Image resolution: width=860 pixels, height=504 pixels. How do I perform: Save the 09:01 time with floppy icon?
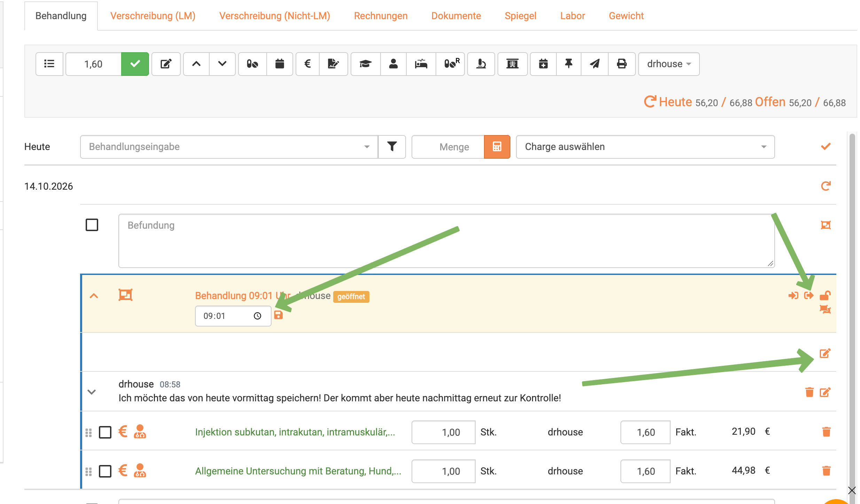[279, 315]
